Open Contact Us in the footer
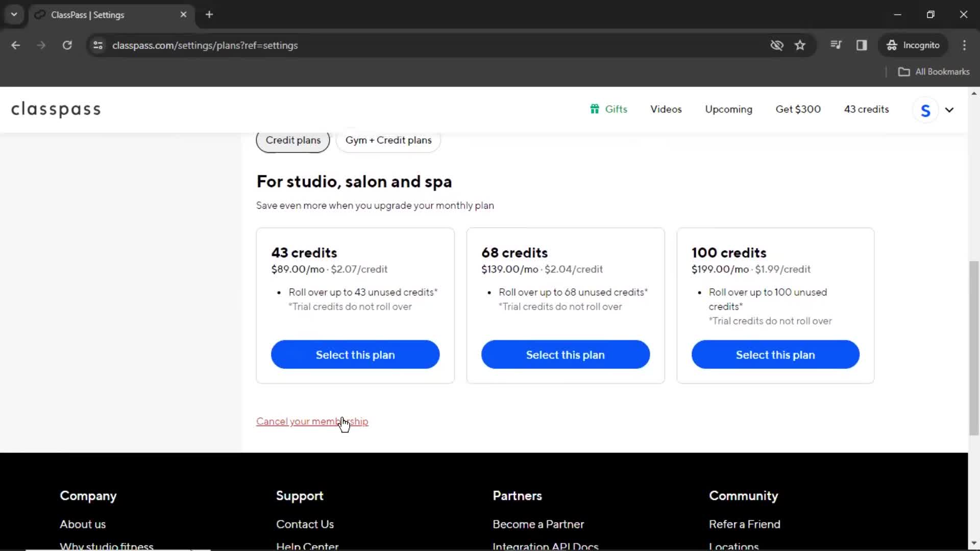980x551 pixels. tap(305, 524)
